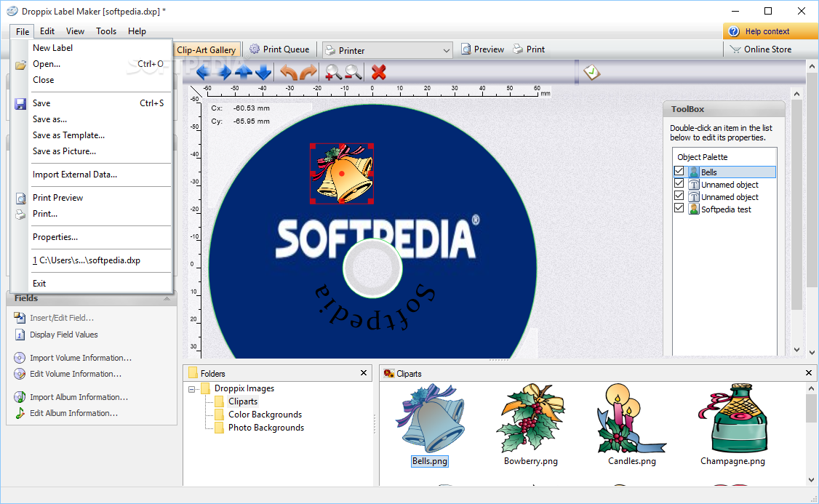Click the zoom out magnifier icon
The image size is (819, 504).
pos(353,72)
